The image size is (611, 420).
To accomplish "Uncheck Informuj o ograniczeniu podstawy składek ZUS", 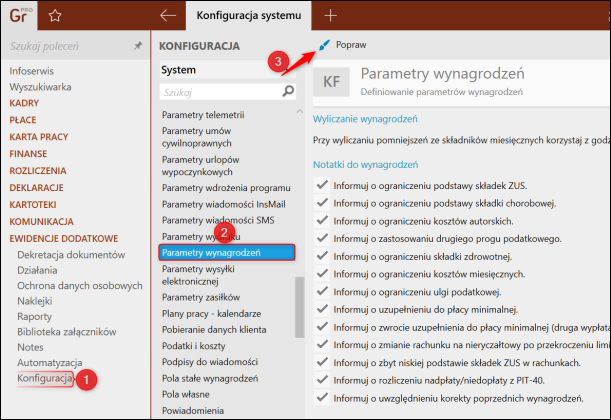I will (322, 185).
